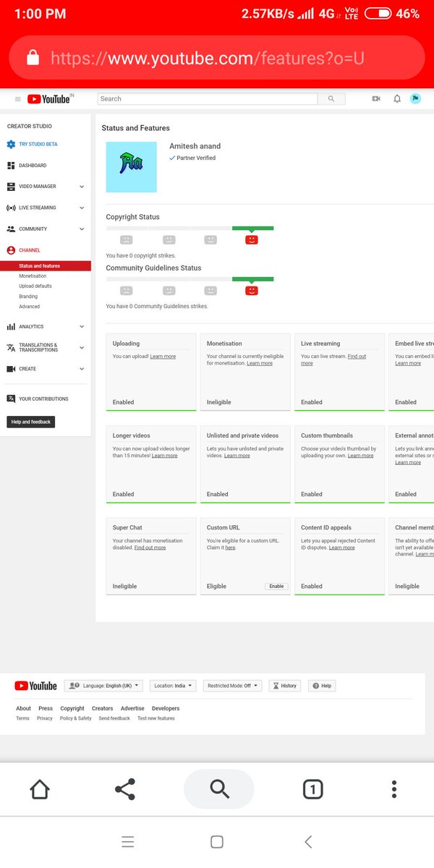Click Find out more in Super Chat card

[150, 548]
